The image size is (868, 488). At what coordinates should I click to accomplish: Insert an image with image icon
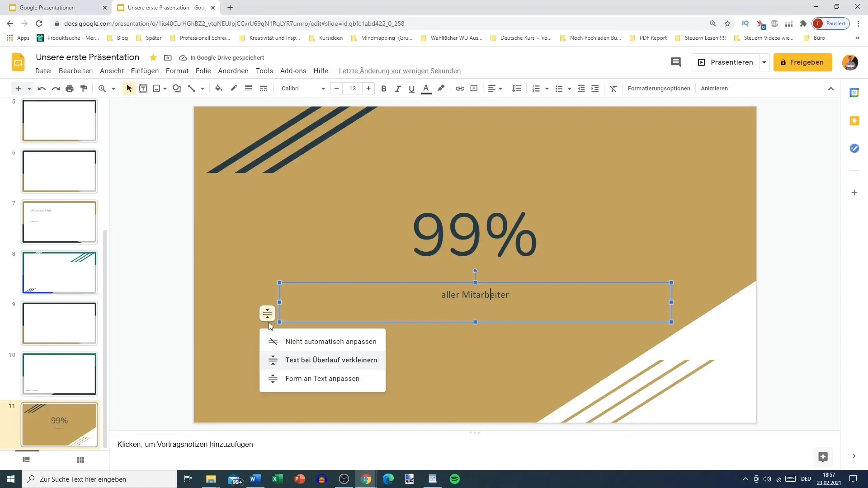point(156,89)
